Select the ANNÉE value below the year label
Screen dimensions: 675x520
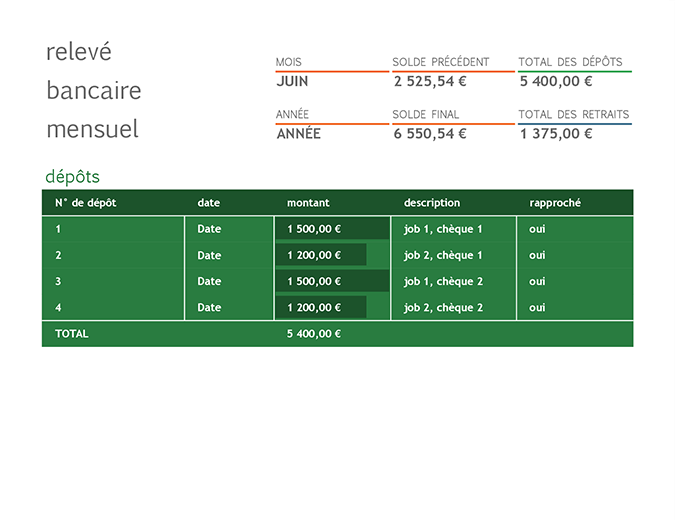coord(298,134)
